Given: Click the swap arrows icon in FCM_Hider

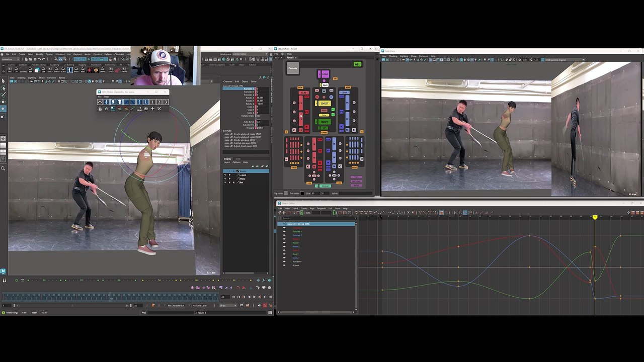Looking at the screenshot, I should [139, 109].
